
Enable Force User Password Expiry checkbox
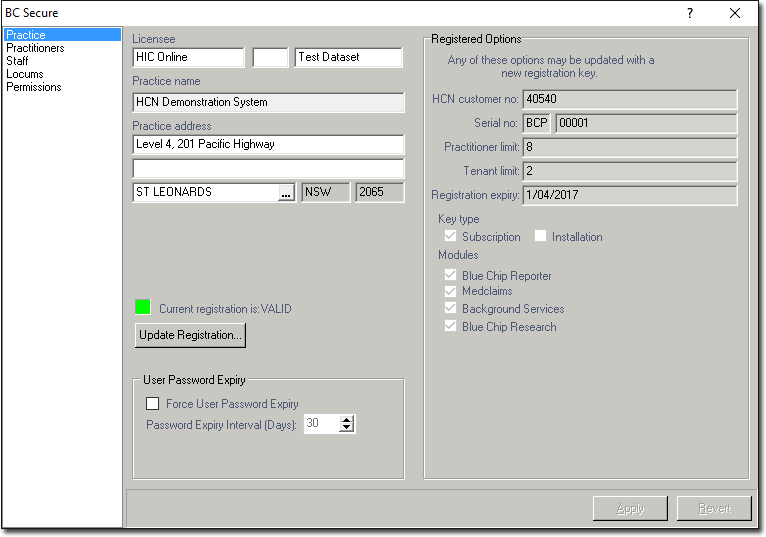tap(153, 404)
